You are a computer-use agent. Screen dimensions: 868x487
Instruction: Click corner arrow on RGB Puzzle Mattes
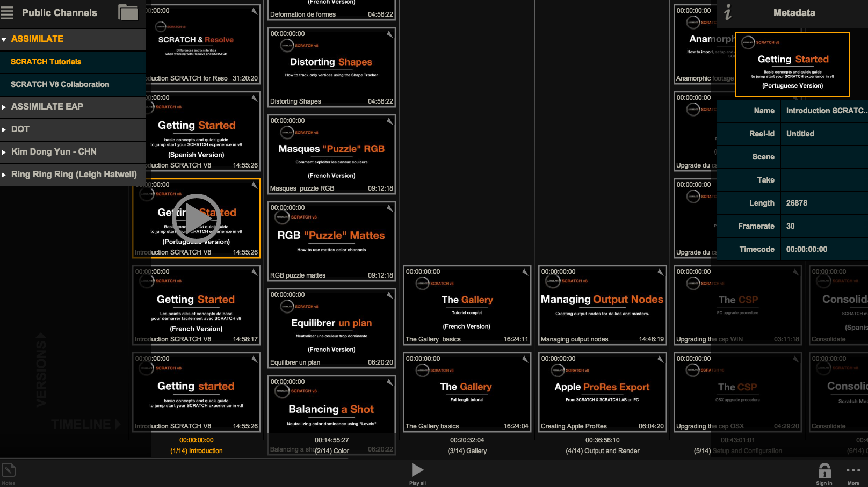click(x=389, y=208)
